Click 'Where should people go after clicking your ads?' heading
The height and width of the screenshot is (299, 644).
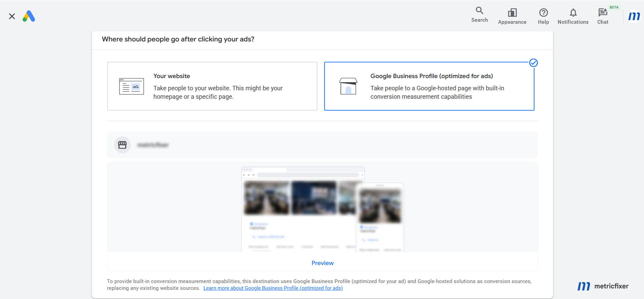178,39
